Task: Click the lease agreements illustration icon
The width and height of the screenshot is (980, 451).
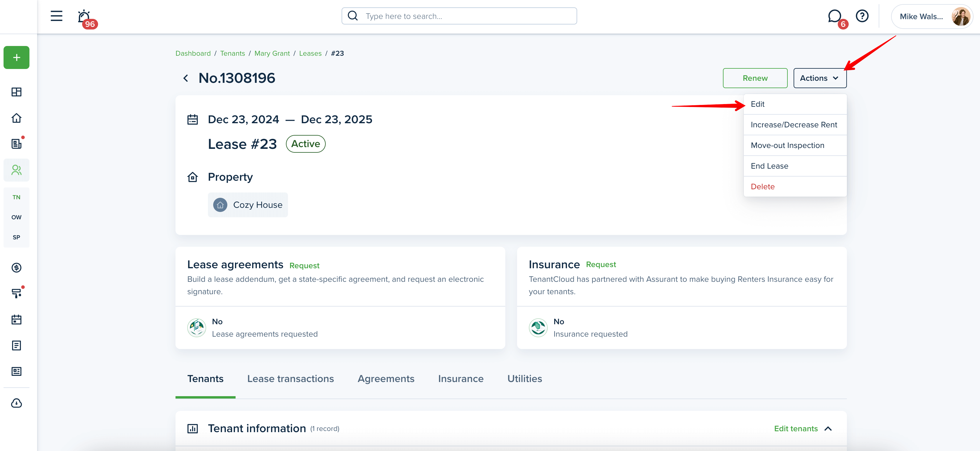Action: (197, 327)
